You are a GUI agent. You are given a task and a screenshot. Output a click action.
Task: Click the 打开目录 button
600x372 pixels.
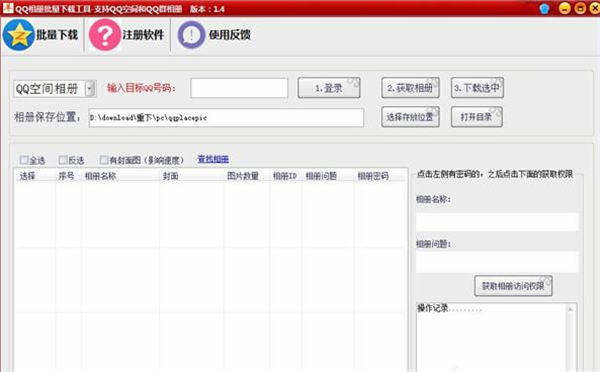pyautogui.click(x=476, y=117)
